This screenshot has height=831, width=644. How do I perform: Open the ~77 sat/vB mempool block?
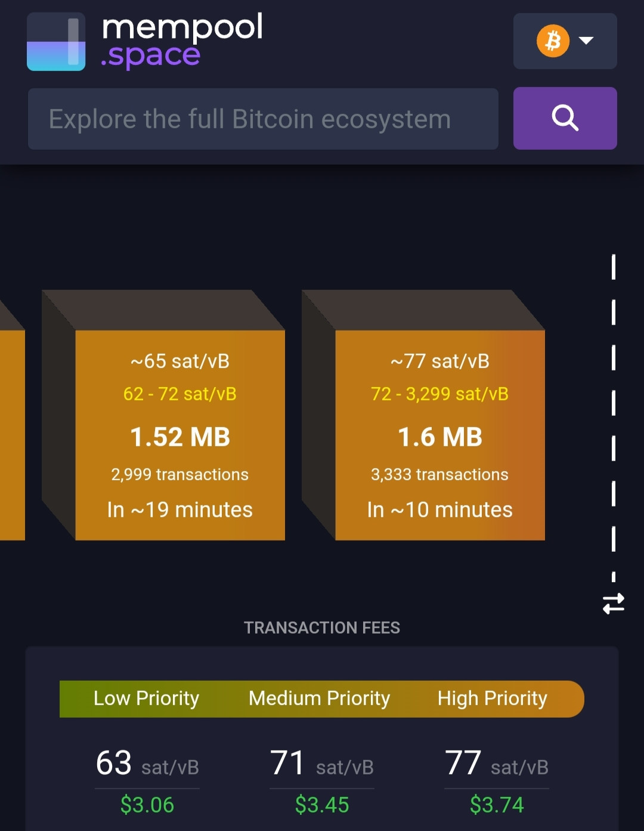point(440,435)
